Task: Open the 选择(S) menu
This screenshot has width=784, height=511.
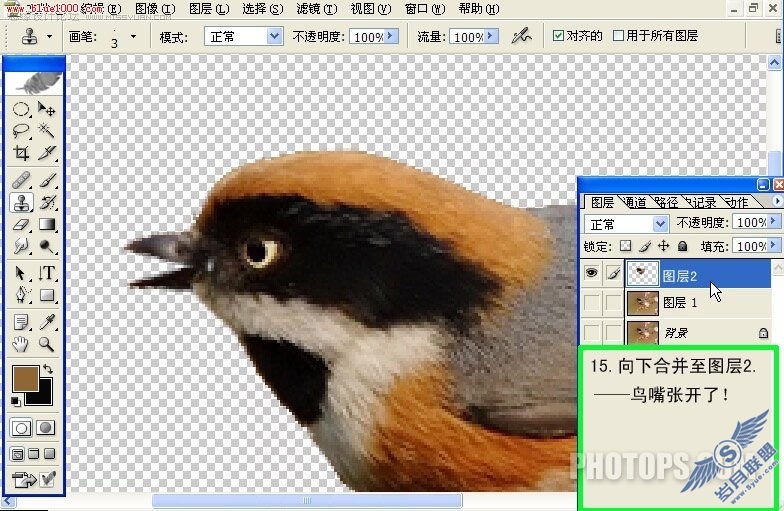Action: click(263, 9)
